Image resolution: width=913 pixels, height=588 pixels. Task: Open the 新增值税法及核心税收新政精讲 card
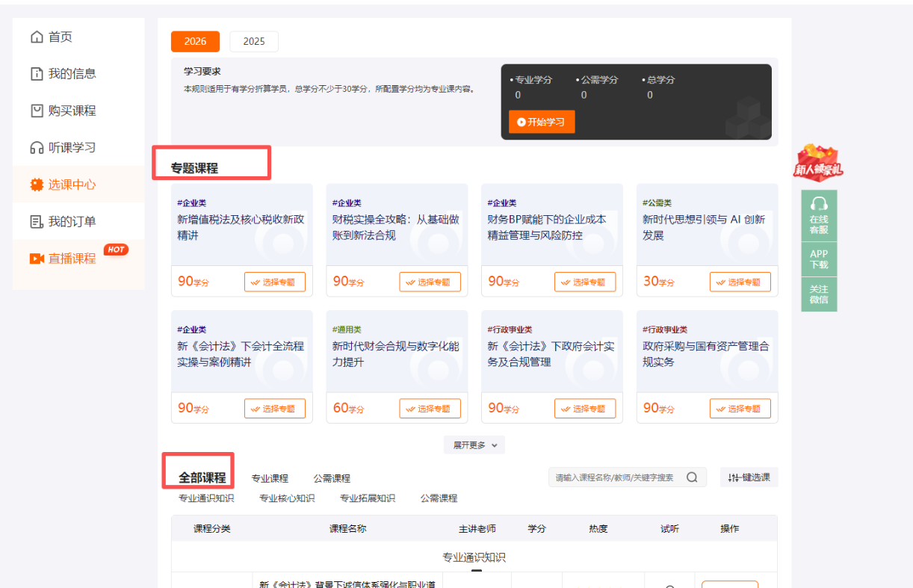242,241
